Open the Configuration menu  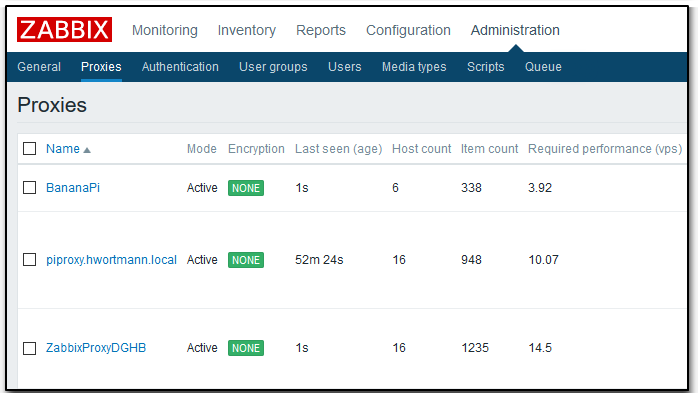click(408, 30)
